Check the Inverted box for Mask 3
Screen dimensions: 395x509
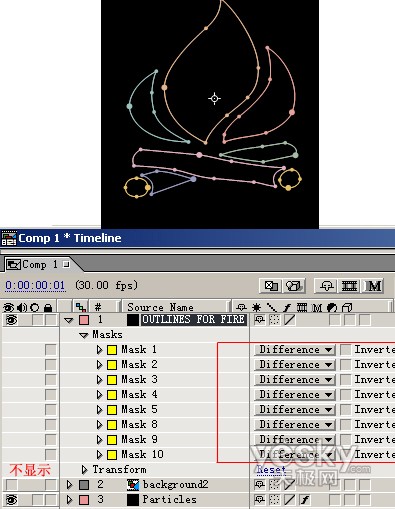pos(346,380)
